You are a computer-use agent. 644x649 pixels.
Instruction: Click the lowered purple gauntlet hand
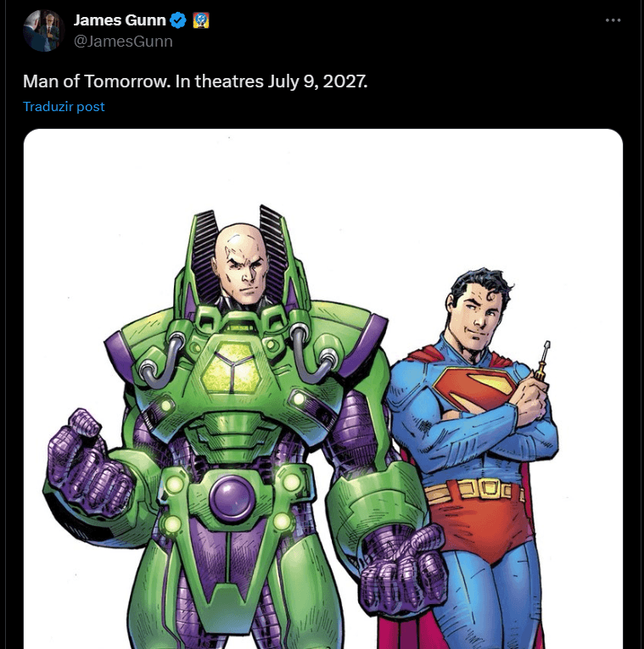[400, 568]
